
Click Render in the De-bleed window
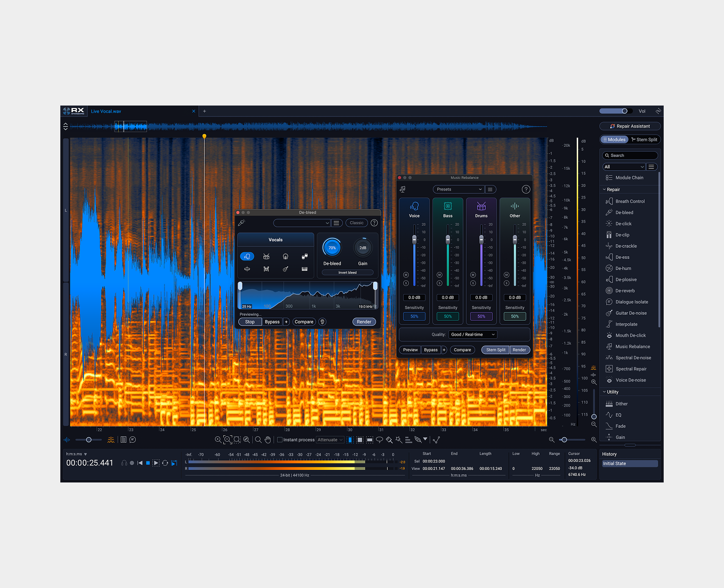click(x=364, y=322)
